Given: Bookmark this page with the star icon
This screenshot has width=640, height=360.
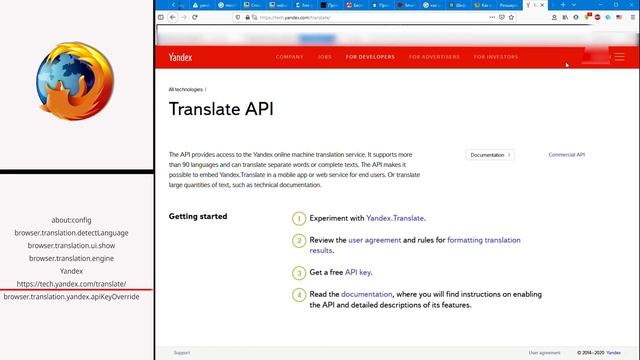Looking at the screenshot, I should click(x=511, y=17).
